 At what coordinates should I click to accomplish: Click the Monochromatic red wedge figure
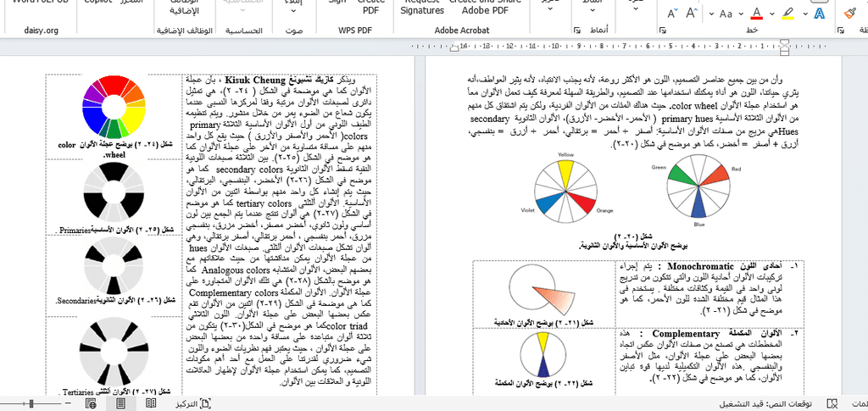point(542,291)
